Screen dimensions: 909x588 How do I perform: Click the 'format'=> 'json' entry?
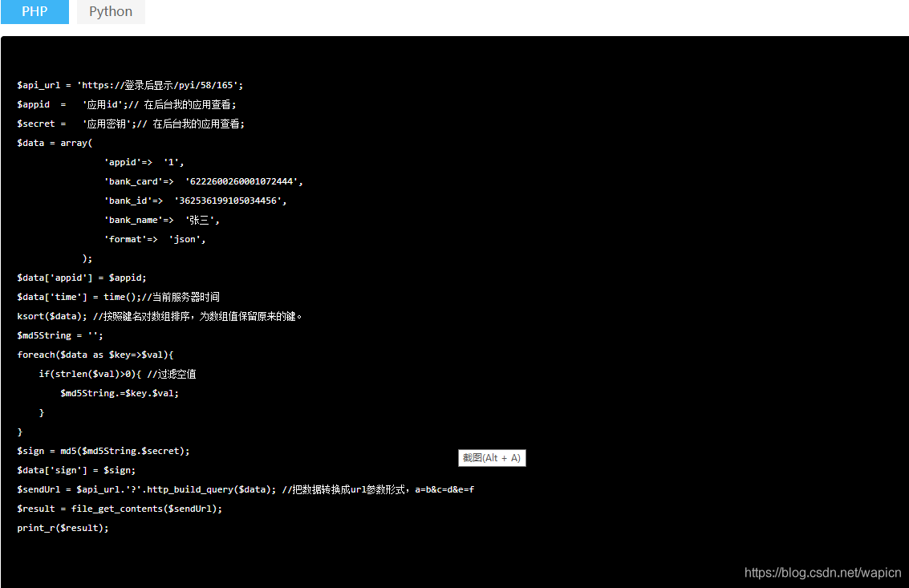155,239
